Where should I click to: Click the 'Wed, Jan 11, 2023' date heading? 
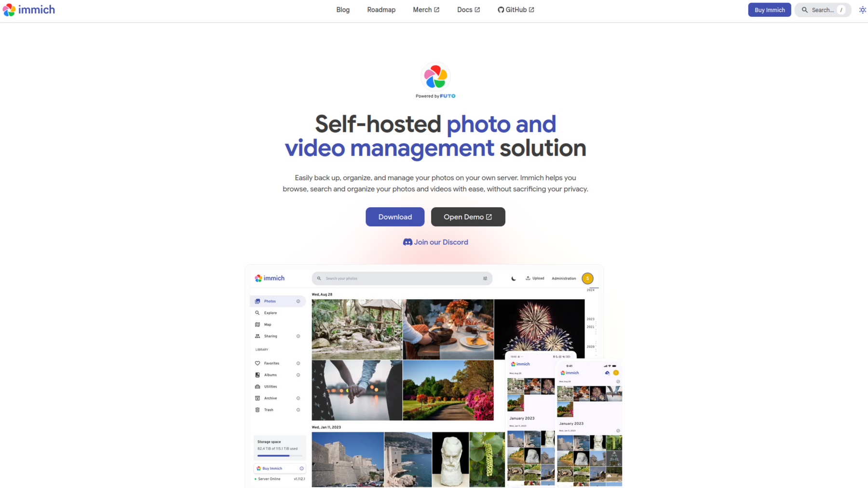[x=326, y=427]
